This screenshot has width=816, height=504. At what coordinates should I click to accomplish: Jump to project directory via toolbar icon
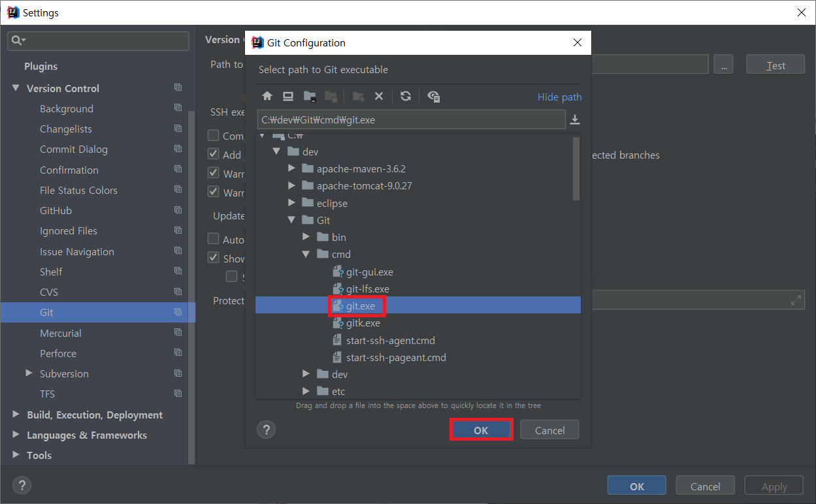pyautogui.click(x=310, y=96)
